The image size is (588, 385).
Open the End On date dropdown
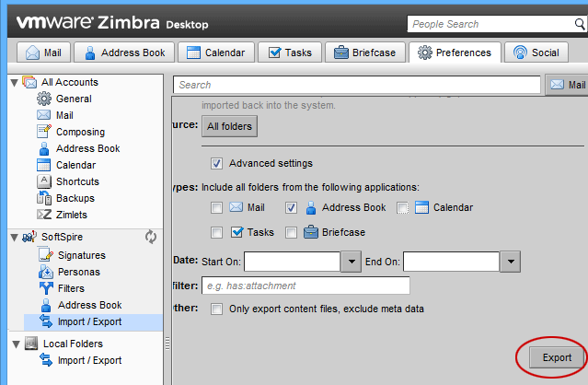pos(510,262)
